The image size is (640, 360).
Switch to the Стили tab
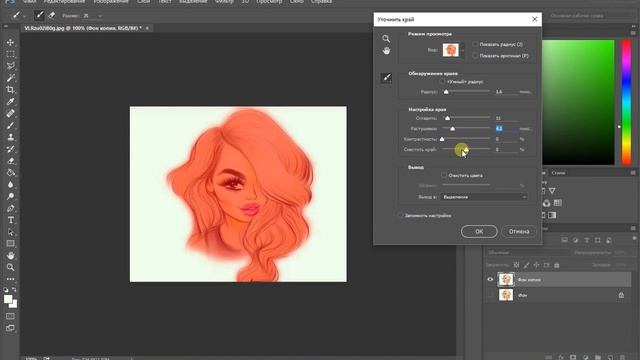pos(558,173)
